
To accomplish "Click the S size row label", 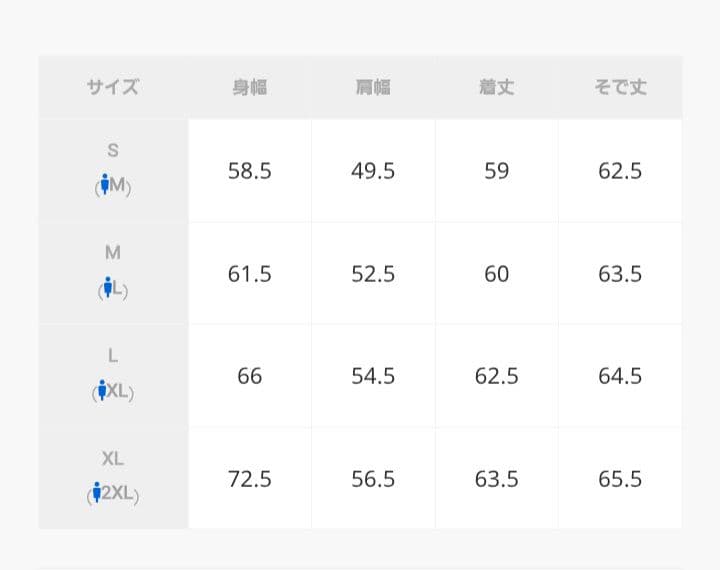I will tap(113, 151).
